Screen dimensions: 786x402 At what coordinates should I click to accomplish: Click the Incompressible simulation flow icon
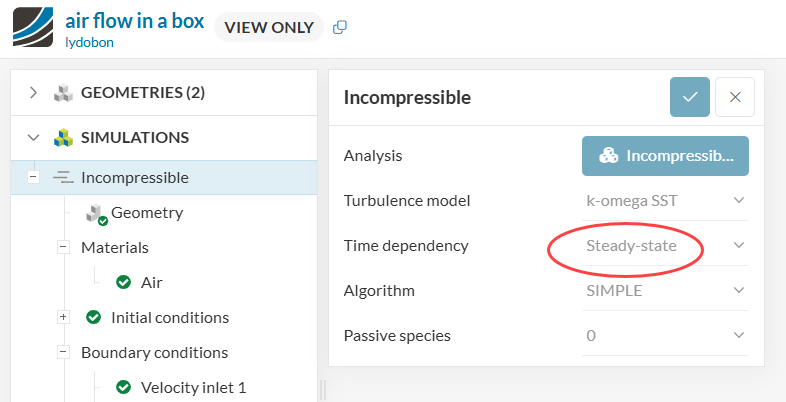click(x=63, y=178)
